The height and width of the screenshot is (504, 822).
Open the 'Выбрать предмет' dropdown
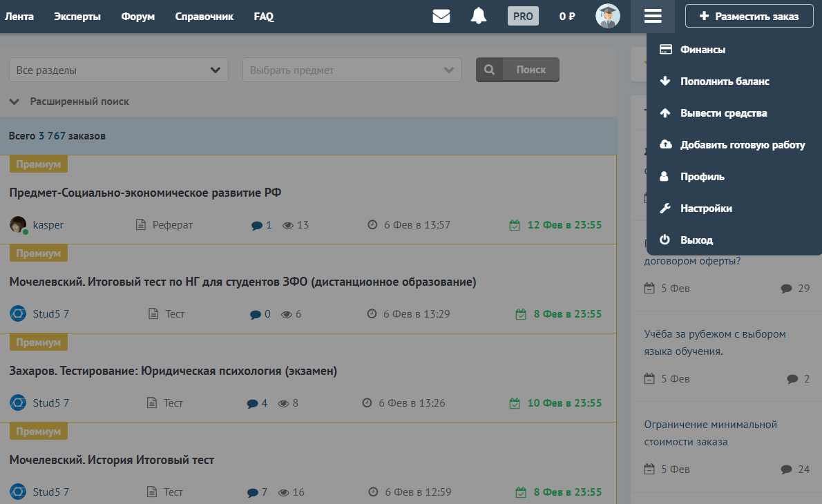[352, 70]
